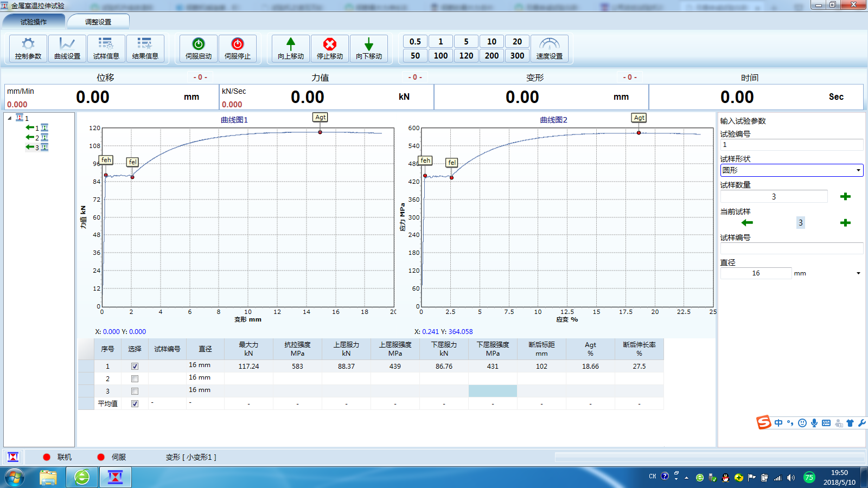The height and width of the screenshot is (488, 868).
Task: Click 停止移动 stop movement
Action: tap(330, 48)
